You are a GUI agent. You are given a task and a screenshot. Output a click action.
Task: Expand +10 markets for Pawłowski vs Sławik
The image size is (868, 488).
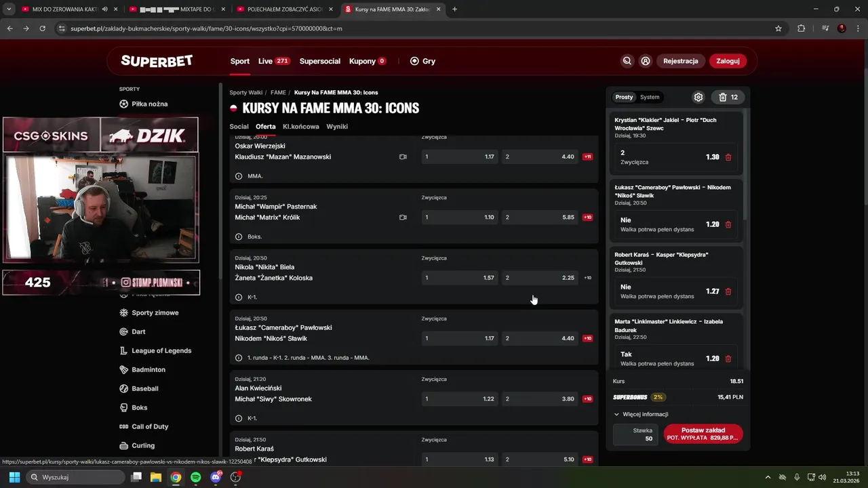[588, 338]
